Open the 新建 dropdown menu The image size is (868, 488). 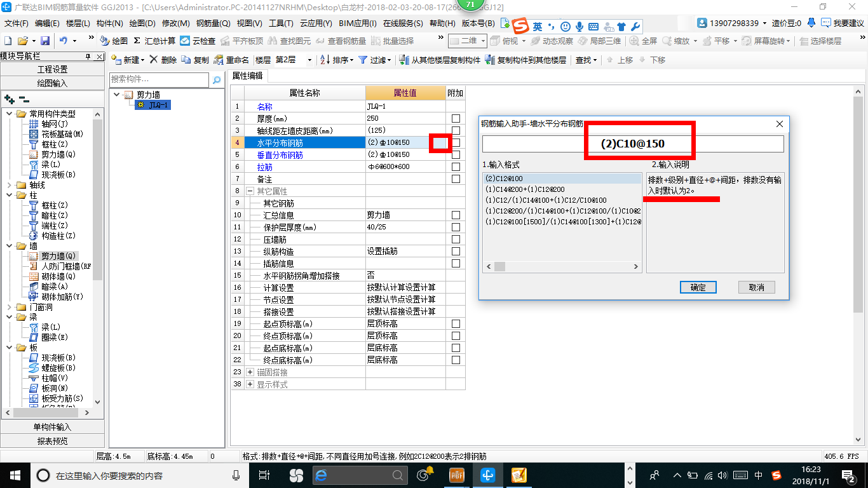(128, 60)
